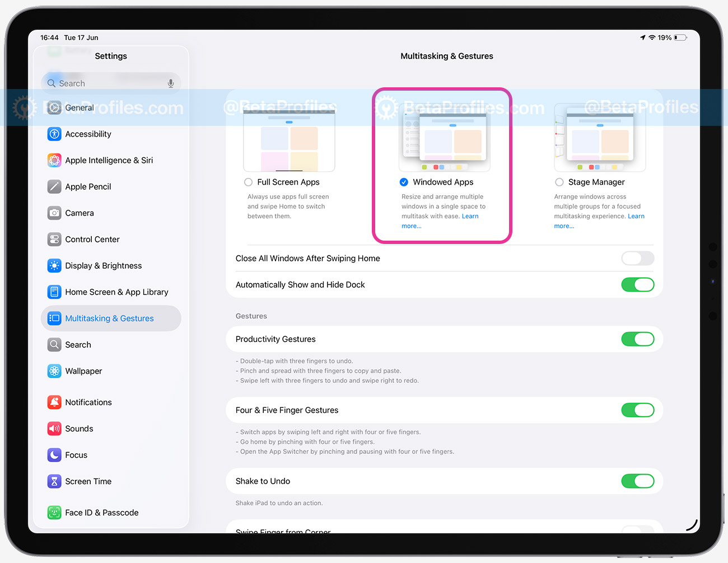The width and height of the screenshot is (728, 563).
Task: Focus the Settings search field
Action: pos(111,83)
